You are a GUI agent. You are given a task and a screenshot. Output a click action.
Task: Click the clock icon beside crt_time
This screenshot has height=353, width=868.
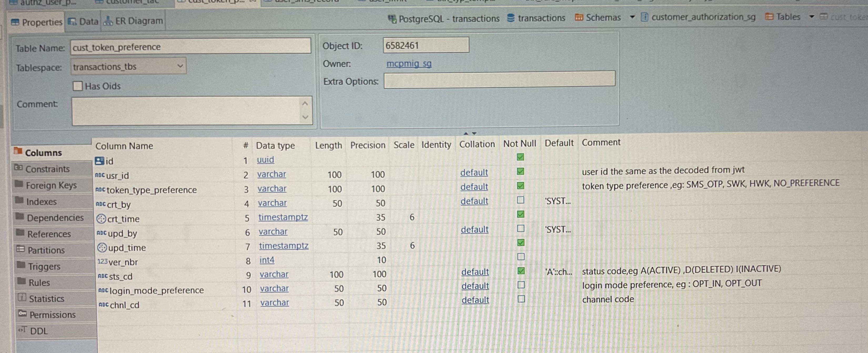tap(101, 219)
